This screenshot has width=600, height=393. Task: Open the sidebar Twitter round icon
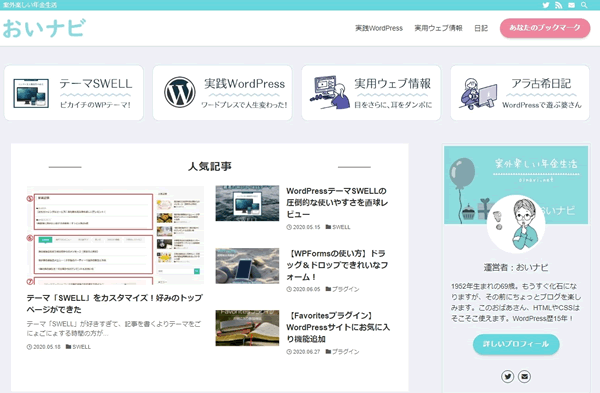(507, 377)
